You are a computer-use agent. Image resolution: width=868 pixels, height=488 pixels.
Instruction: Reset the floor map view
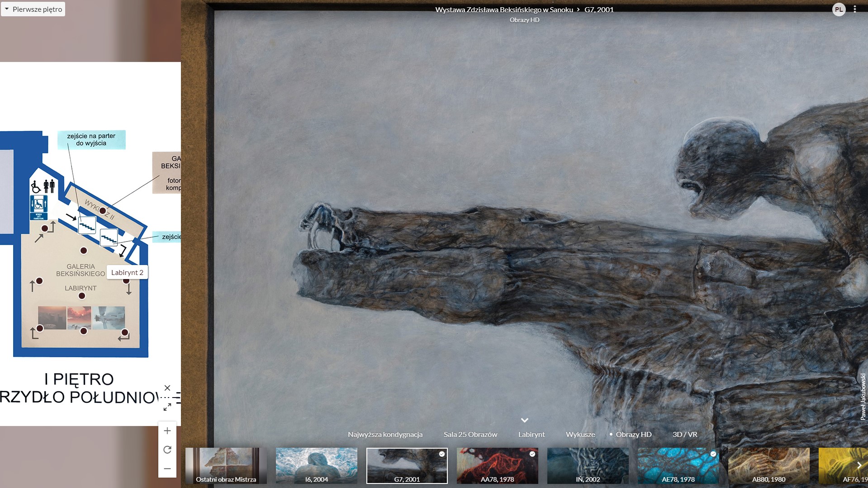coord(167,450)
